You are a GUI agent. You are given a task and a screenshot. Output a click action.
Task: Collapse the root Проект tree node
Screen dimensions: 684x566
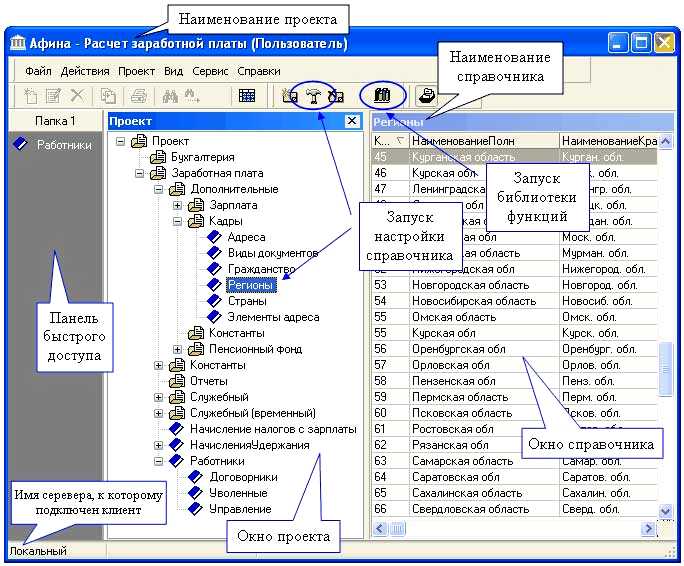[x=120, y=141]
